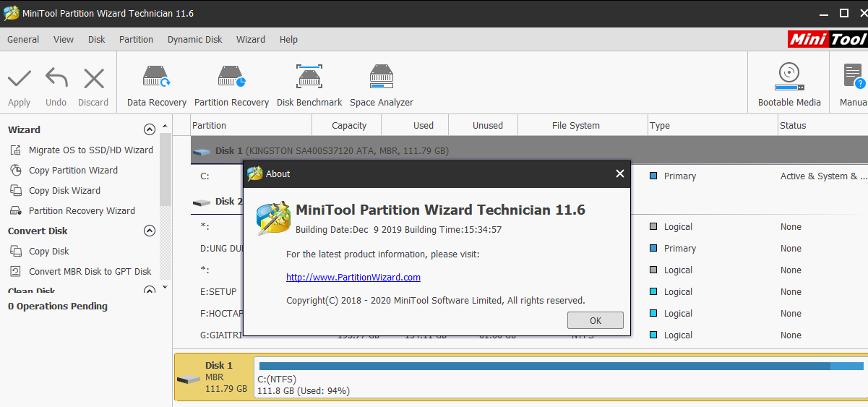
Task: Click the MiniTool title bar app icon
Action: [x=12, y=13]
